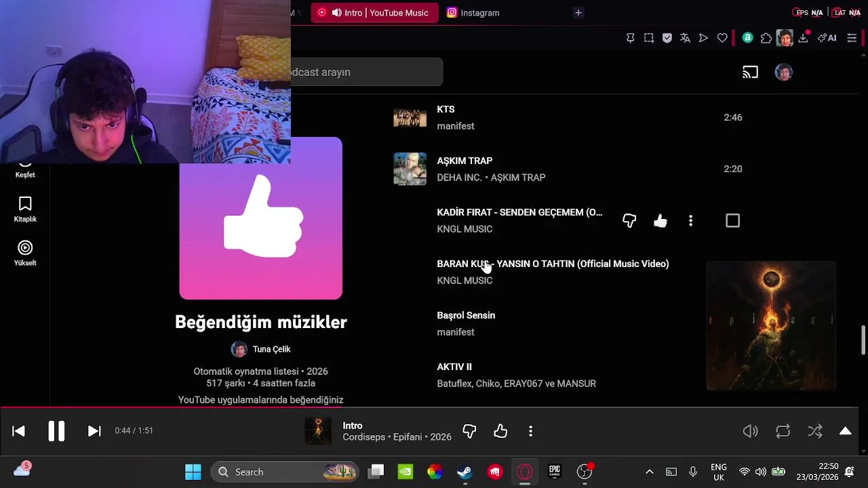
Task: Switch to the Intro | YouTube Music tab
Action: tap(374, 12)
